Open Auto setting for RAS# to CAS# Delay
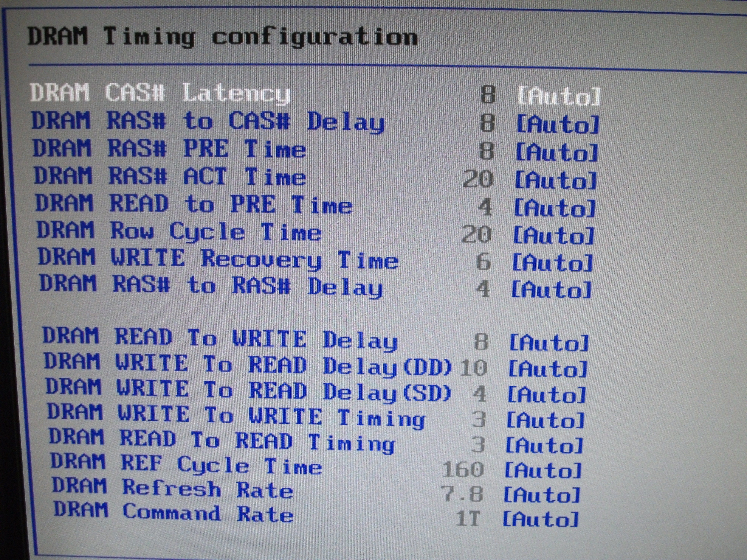747x560 pixels. pyautogui.click(x=558, y=125)
